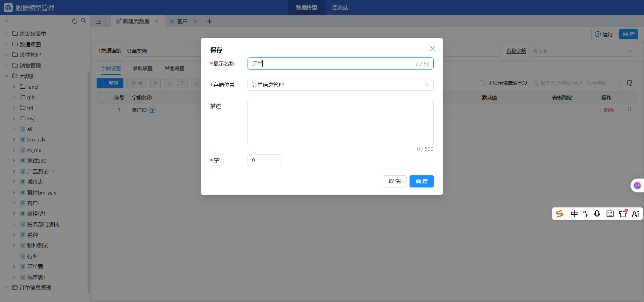
Task: Open the soft keyboard icon on IME bar
Action: pyautogui.click(x=610, y=214)
